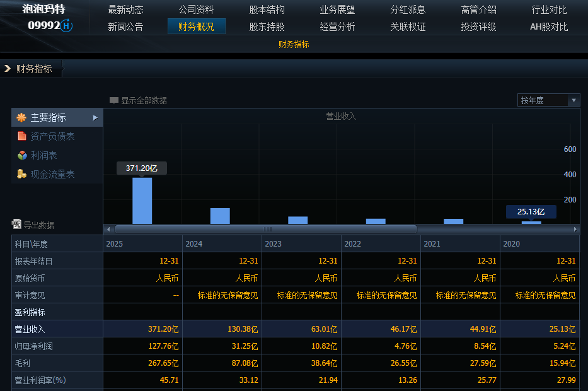Click the arrow icon before 财务指标 header

pyautogui.click(x=8, y=69)
